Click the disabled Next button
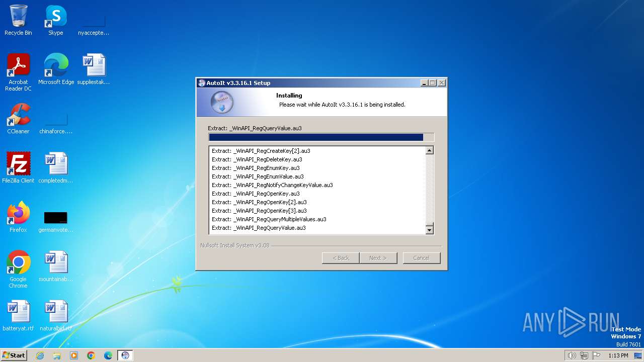This screenshot has width=644, height=362. pyautogui.click(x=378, y=258)
